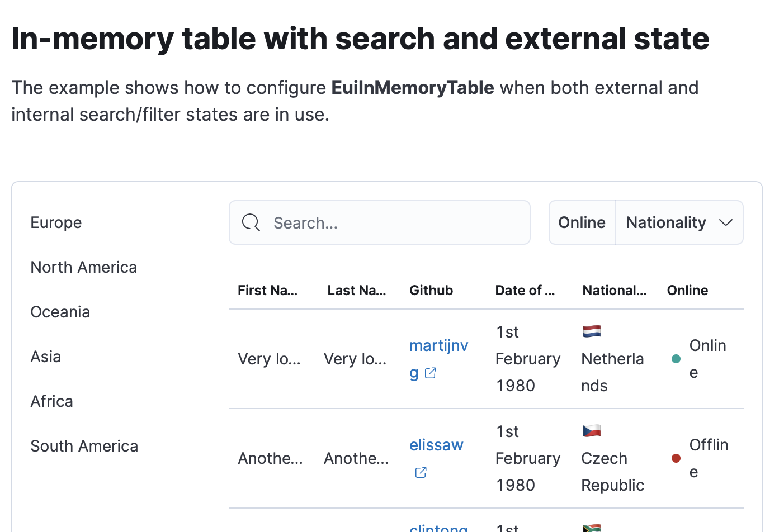The width and height of the screenshot is (765, 532).
Task: Open the elissaw Github link
Action: [x=436, y=445]
